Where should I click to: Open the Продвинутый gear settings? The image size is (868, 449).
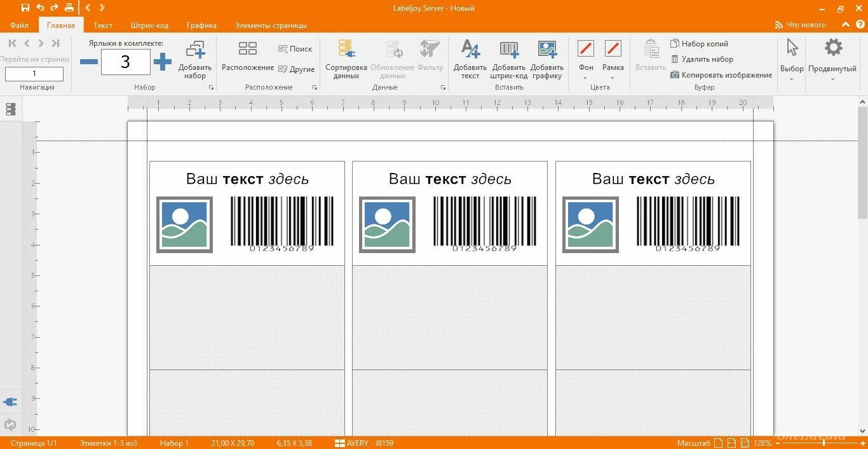[x=833, y=48]
